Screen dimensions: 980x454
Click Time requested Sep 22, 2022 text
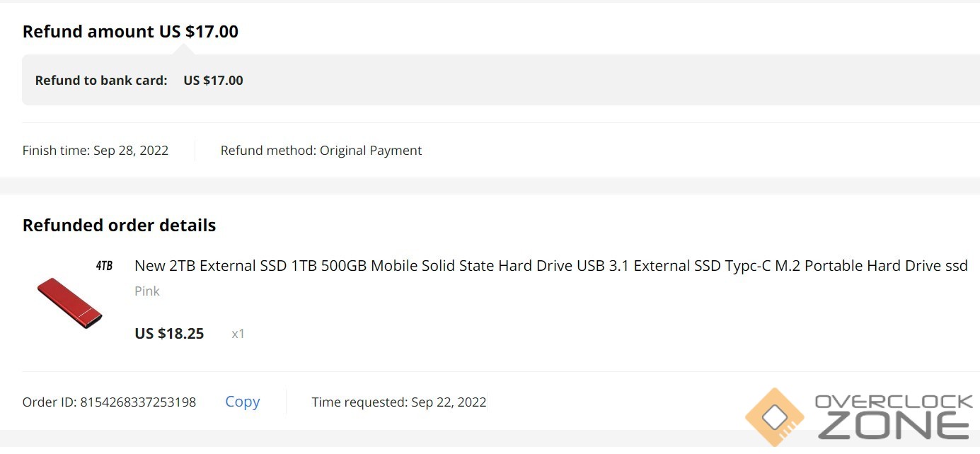click(x=399, y=402)
